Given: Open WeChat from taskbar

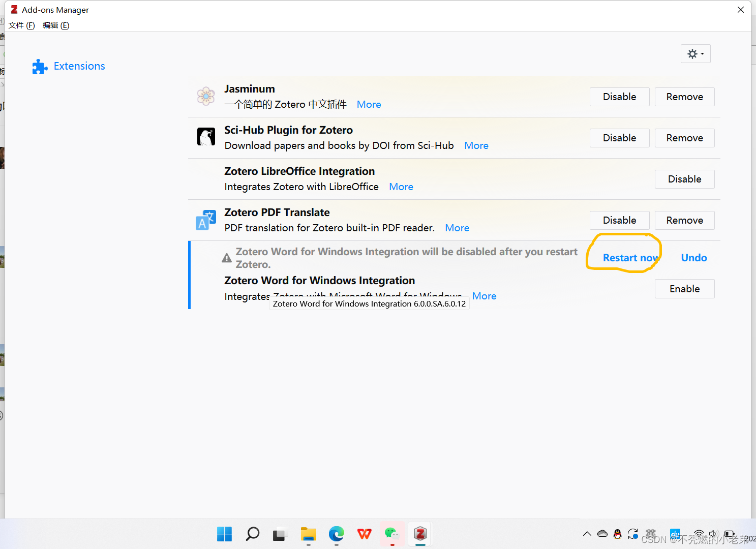Looking at the screenshot, I should 392,534.
